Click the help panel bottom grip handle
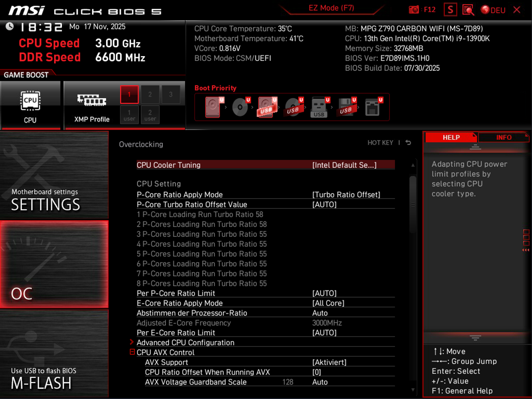532x399 pixels. (475, 338)
